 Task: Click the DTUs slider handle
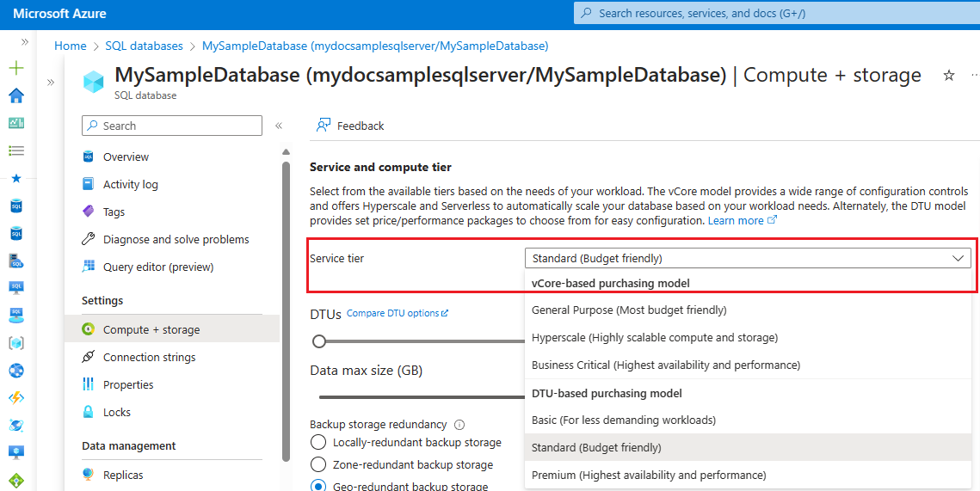[x=319, y=341]
